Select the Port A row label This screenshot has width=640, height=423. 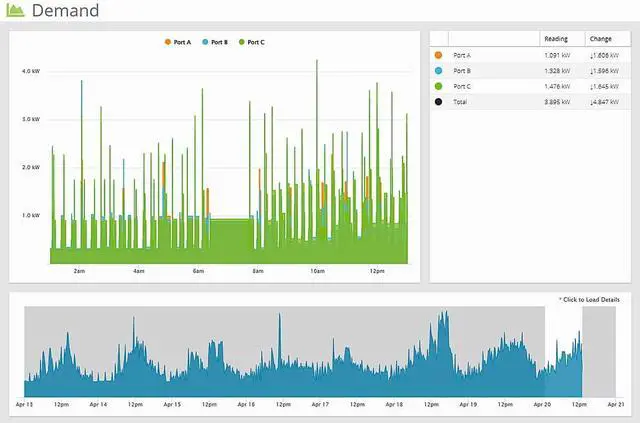point(462,55)
